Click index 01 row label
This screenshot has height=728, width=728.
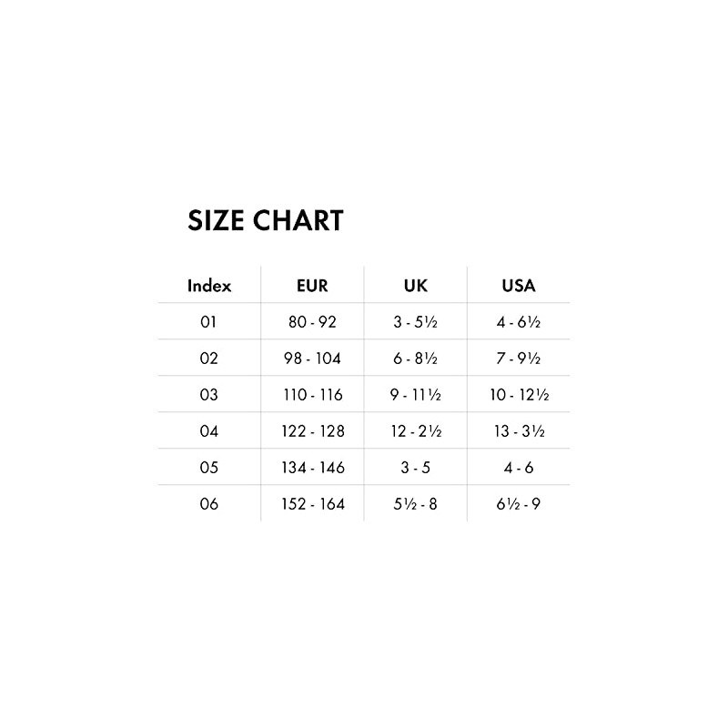click(x=209, y=322)
